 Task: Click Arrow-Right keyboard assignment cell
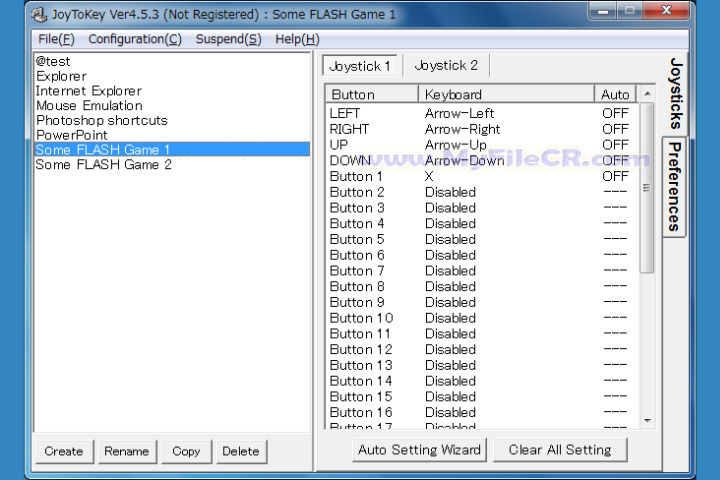coord(462,129)
